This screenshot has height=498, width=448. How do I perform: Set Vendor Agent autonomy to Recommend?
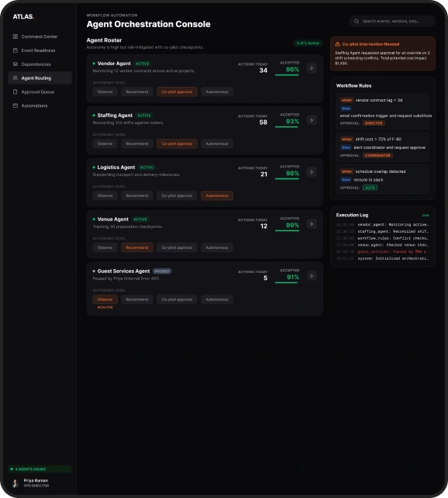coord(137,92)
